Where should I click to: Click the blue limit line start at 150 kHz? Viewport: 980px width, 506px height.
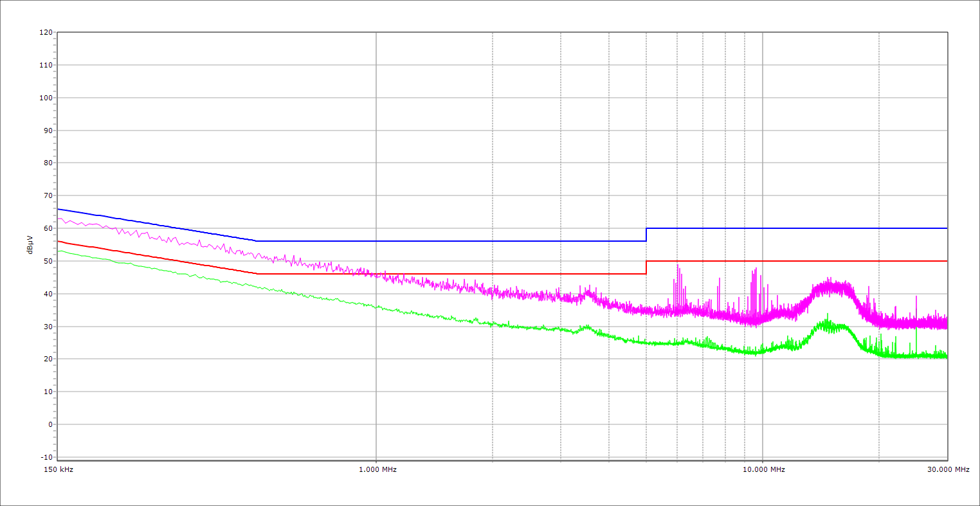59,209
